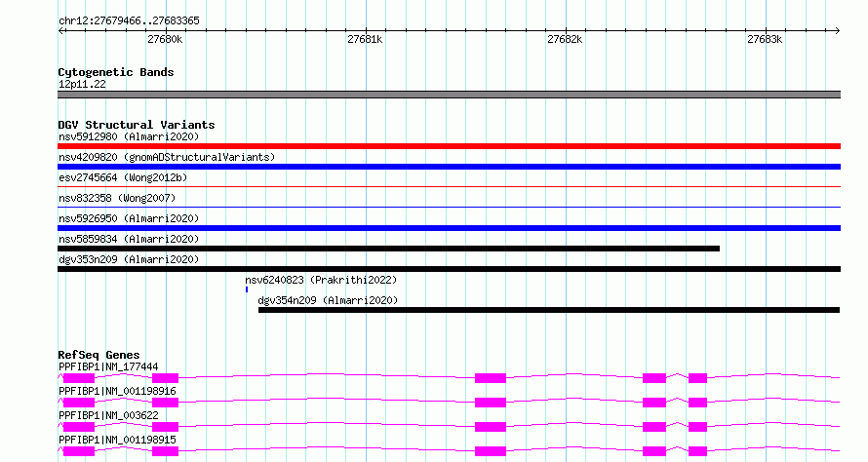This screenshot has width=868, height=462.
Task: Click NM_001198916 exon between 27681k and 27682k
Action: 491,403
